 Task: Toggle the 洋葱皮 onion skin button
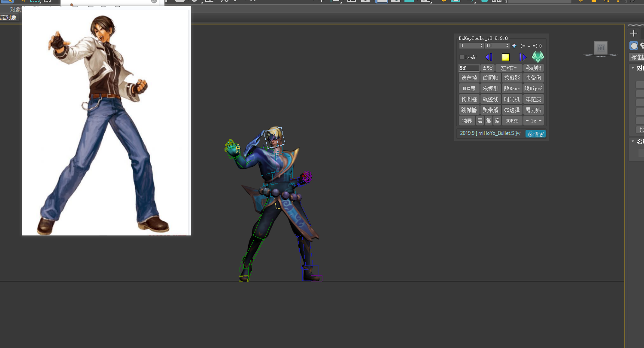tap(534, 99)
